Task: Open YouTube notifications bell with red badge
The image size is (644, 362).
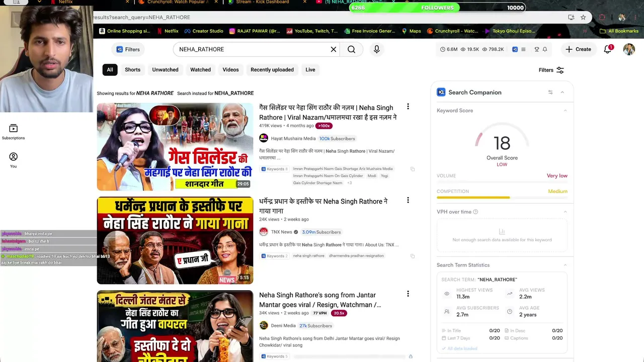Action: (x=608, y=49)
